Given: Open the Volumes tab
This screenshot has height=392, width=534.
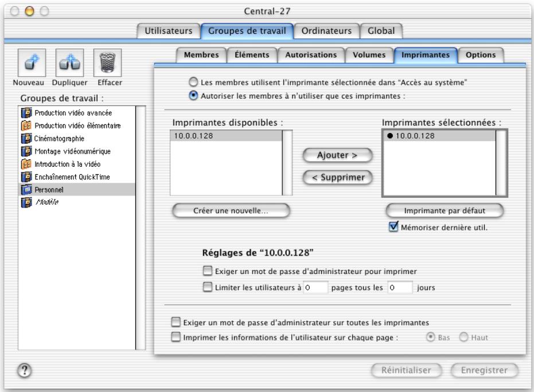Looking at the screenshot, I should [369, 55].
